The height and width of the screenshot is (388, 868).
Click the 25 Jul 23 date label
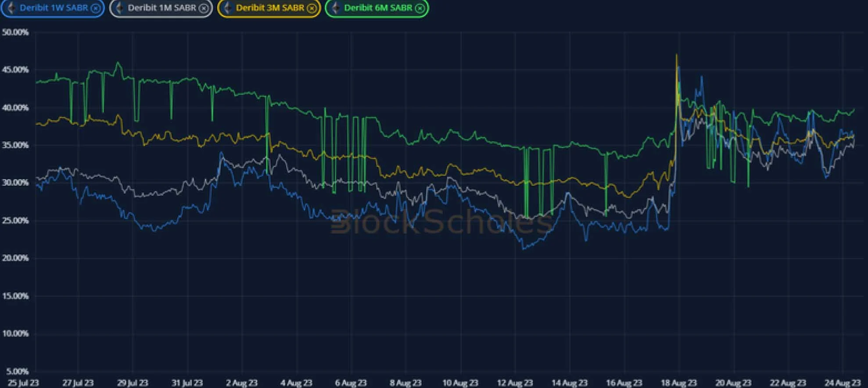[23, 383]
